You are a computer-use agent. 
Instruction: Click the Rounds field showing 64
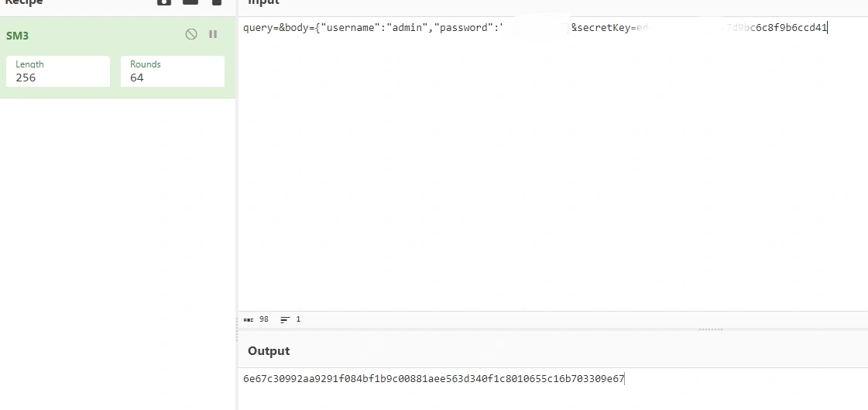(x=173, y=78)
